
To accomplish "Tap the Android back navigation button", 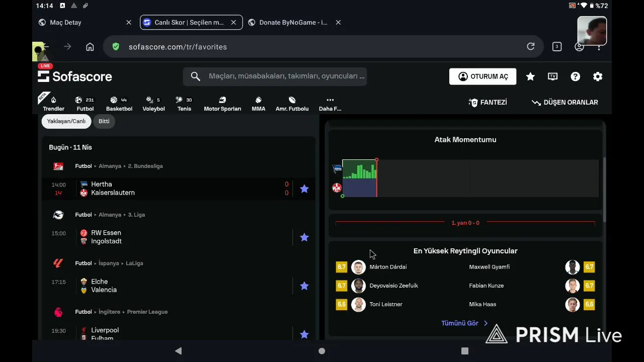I will click(178, 351).
